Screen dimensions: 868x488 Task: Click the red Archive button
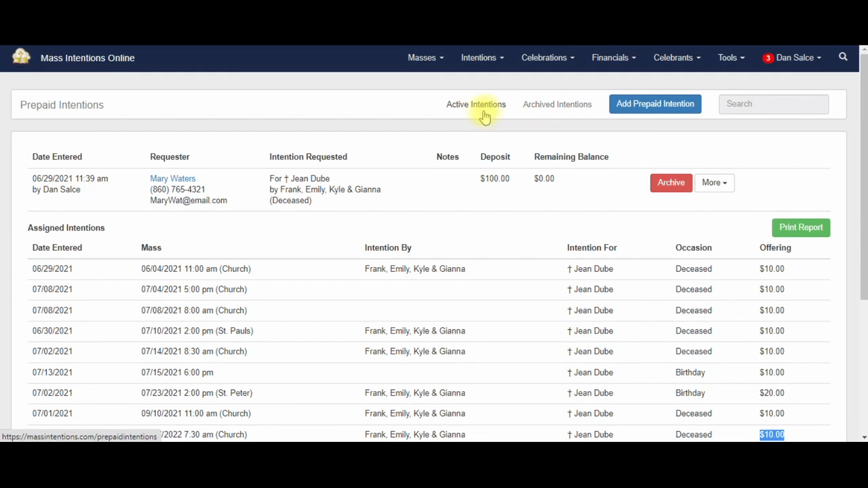[x=671, y=182]
